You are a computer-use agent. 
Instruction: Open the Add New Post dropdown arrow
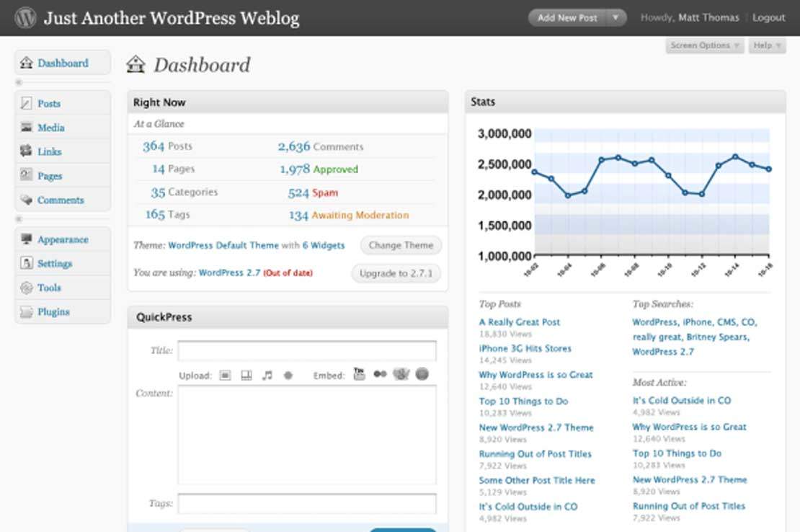click(615, 18)
